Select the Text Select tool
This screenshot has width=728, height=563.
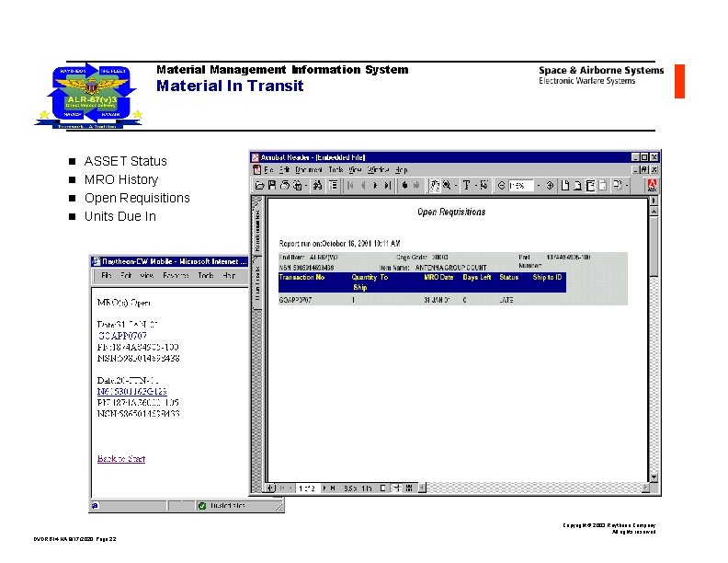tap(467, 185)
